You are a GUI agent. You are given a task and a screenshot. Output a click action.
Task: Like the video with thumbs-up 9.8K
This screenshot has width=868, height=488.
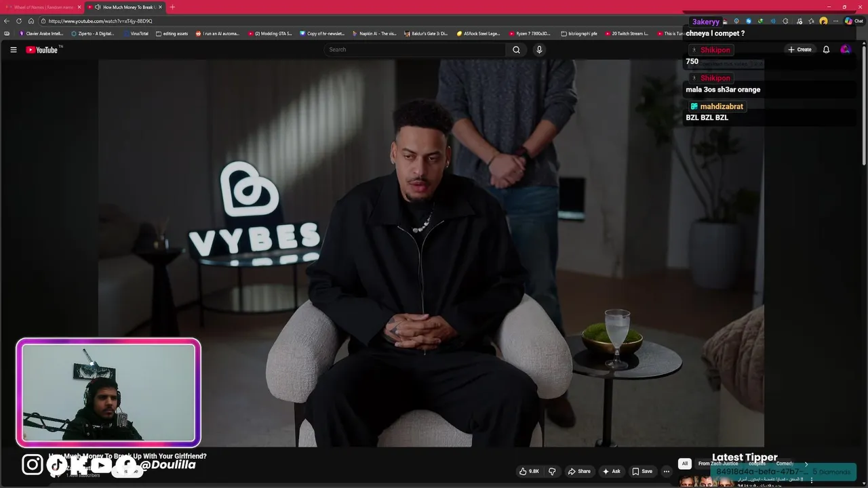click(529, 471)
